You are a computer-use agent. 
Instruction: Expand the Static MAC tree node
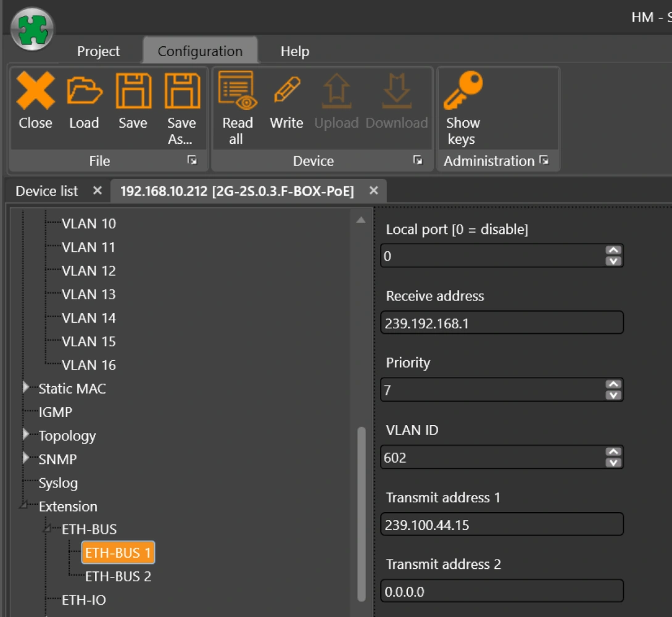click(26, 388)
